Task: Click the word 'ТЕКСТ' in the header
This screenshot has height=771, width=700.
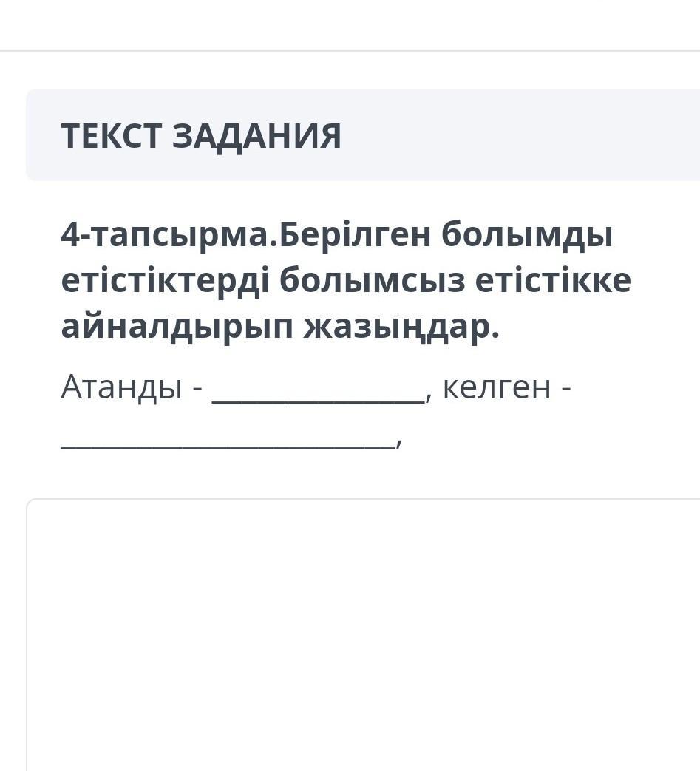Action: click(111, 136)
